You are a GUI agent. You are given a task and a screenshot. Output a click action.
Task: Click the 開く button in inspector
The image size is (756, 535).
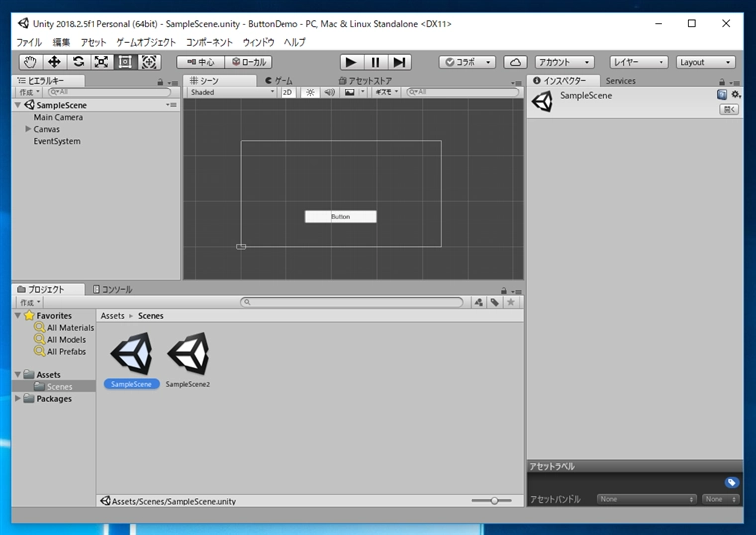[729, 109]
